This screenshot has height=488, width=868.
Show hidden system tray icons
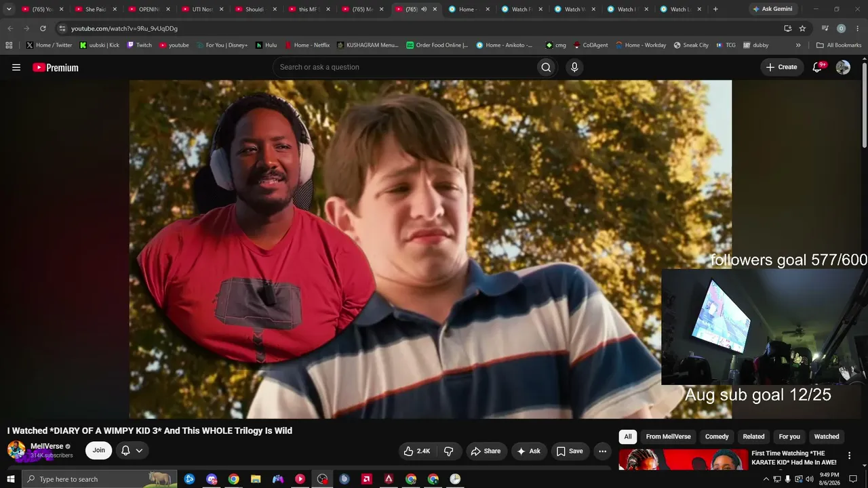pos(766,479)
